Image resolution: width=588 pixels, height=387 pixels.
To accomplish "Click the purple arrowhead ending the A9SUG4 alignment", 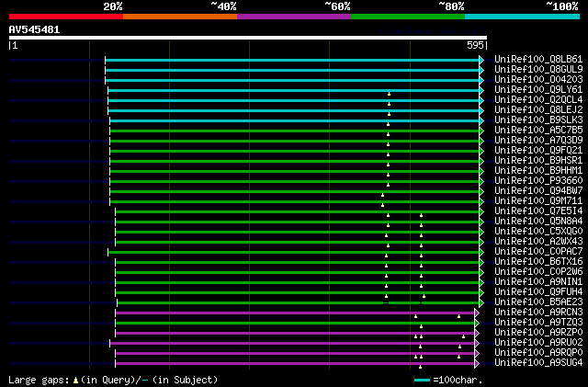I will [x=477, y=364].
